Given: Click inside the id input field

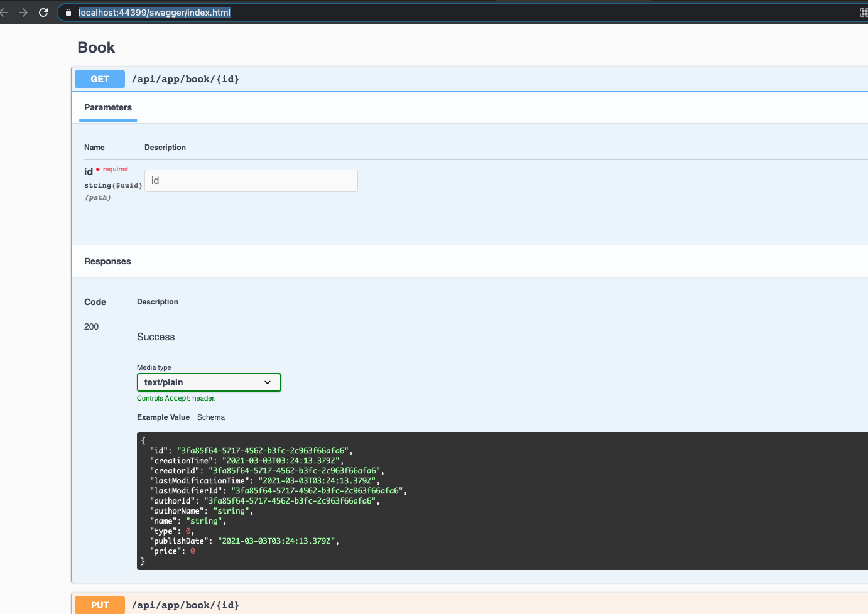Looking at the screenshot, I should click(251, 180).
